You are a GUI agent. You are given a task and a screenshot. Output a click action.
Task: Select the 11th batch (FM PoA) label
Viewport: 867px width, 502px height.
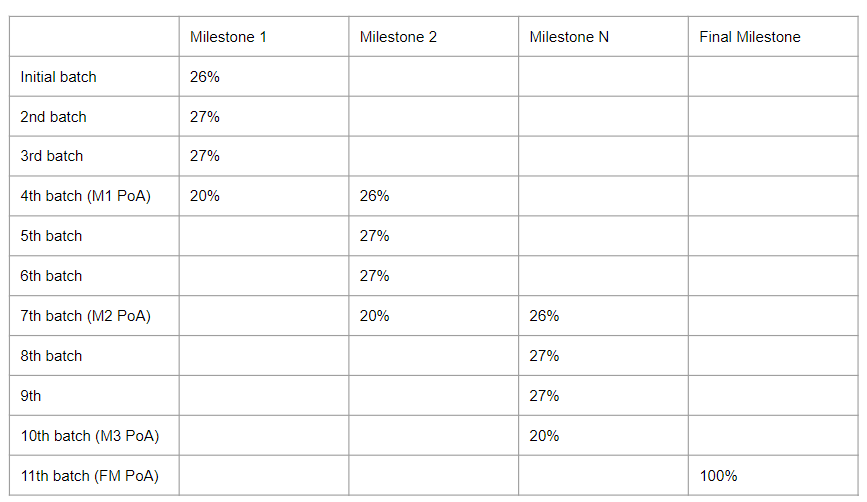pyautogui.click(x=89, y=476)
